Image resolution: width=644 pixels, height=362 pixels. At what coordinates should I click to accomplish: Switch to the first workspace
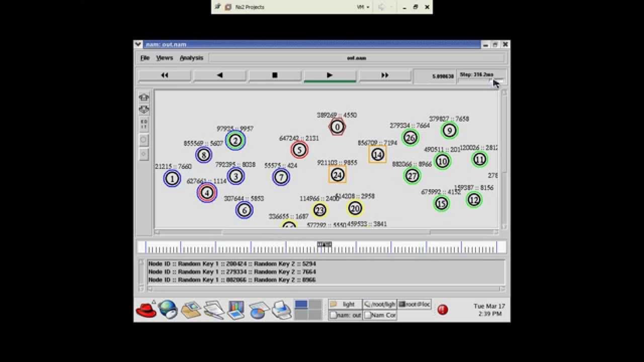click(301, 304)
